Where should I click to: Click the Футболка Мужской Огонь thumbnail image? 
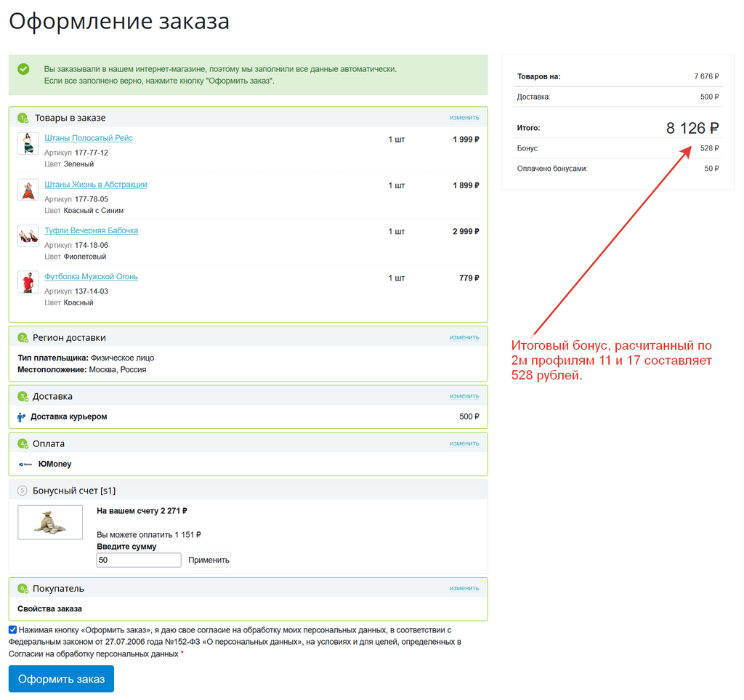coord(28,282)
